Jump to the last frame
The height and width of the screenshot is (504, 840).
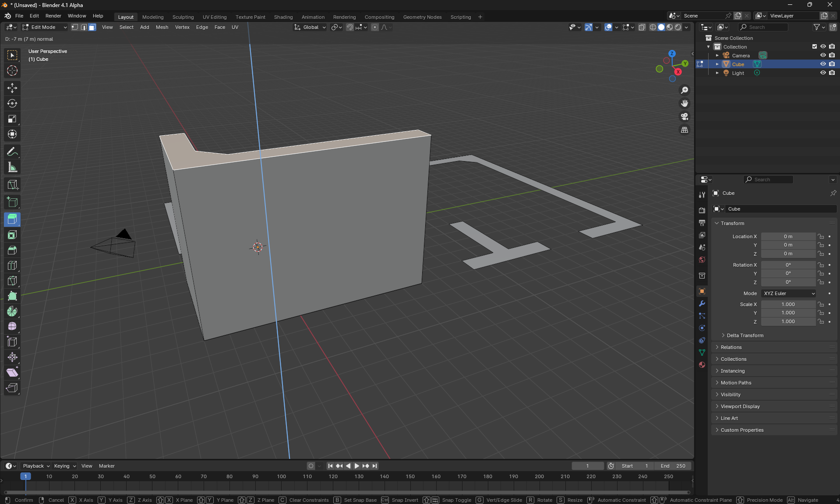point(374,466)
